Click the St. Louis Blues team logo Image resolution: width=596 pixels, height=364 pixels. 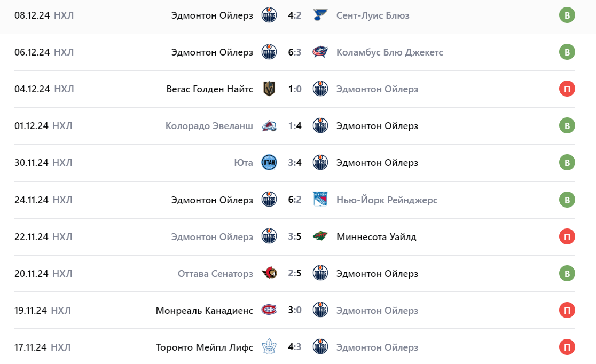[320, 15]
